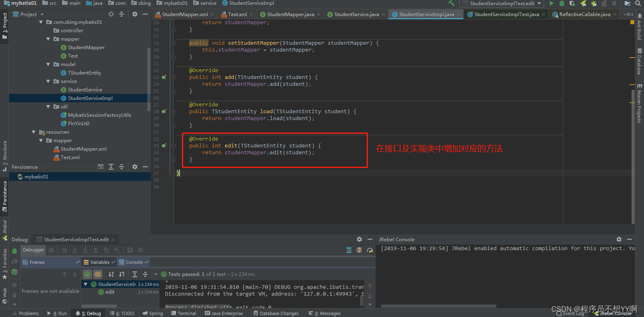The width and height of the screenshot is (644, 317).
Task: Open the StudentServiceImplTest.edit run configuration dropdown
Action: 502,3
